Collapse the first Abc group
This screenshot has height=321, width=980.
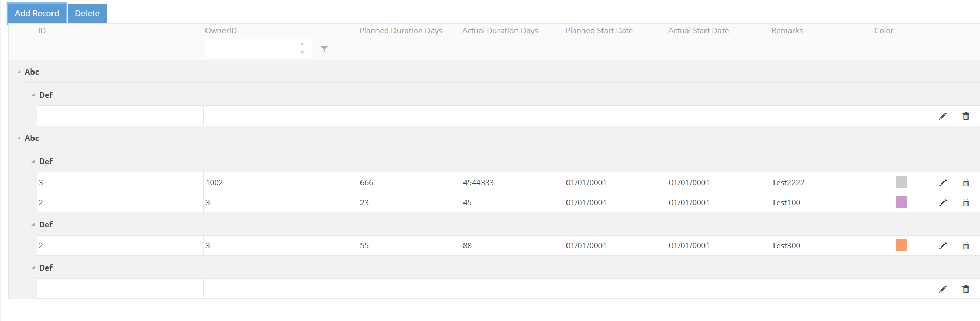19,72
